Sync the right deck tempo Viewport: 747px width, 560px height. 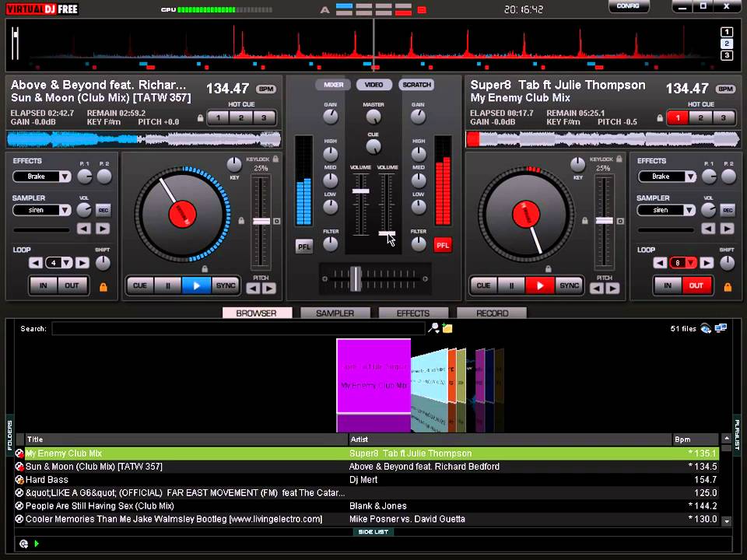tap(569, 285)
